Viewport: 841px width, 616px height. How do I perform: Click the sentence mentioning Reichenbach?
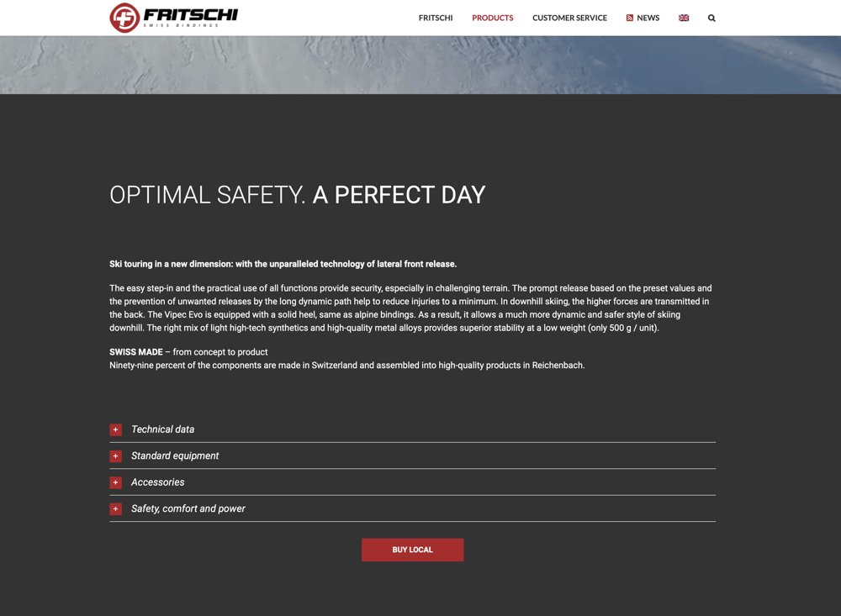coord(347,366)
